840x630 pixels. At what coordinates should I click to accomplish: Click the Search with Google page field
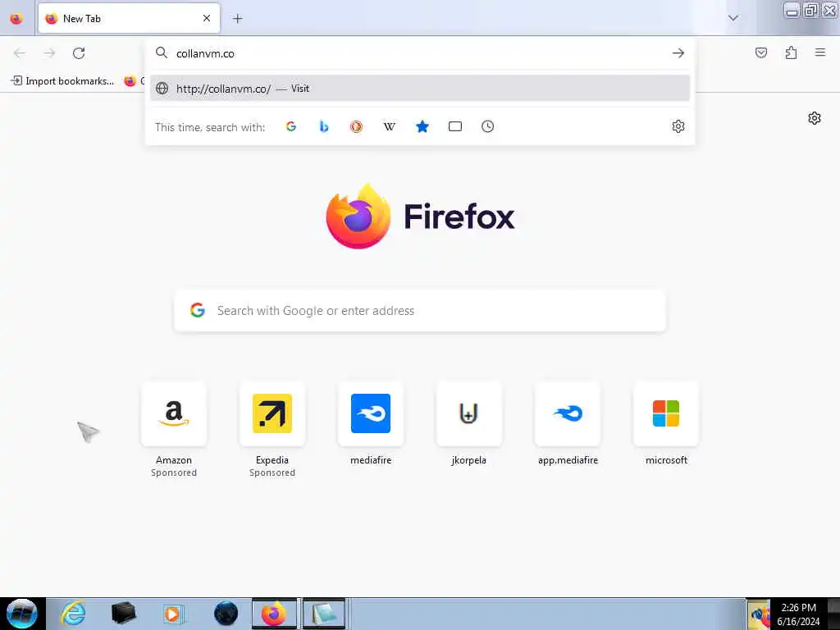pyautogui.click(x=420, y=311)
